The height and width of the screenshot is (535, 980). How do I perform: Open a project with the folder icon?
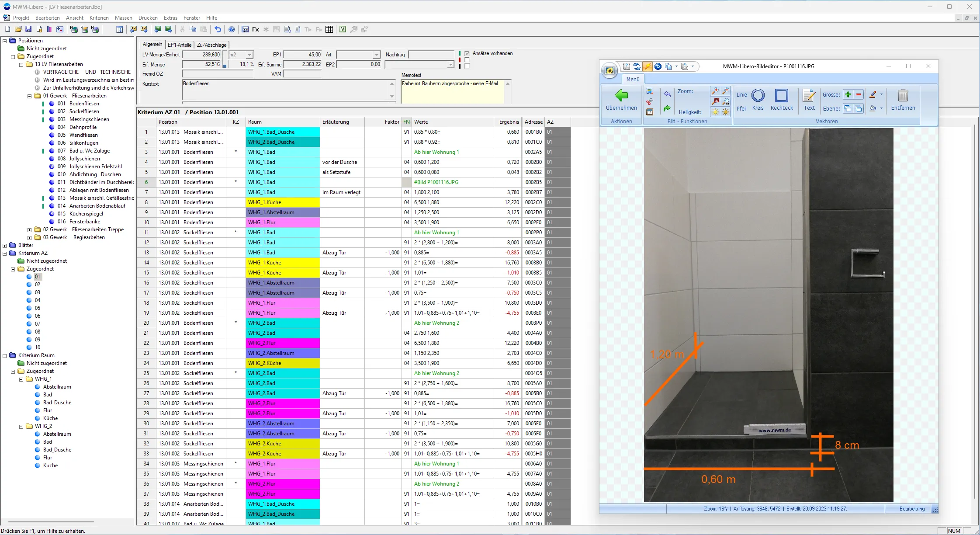pyautogui.click(x=18, y=29)
